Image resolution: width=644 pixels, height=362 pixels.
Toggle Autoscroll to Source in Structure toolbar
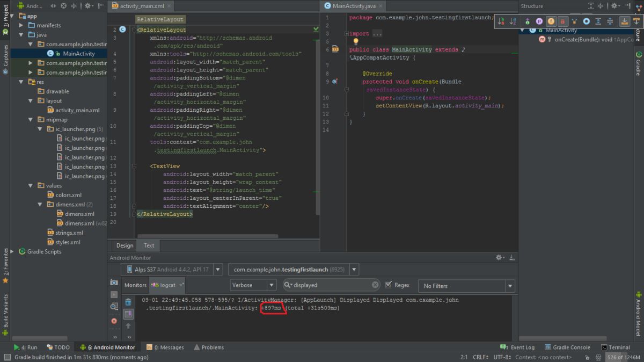[x=624, y=21]
